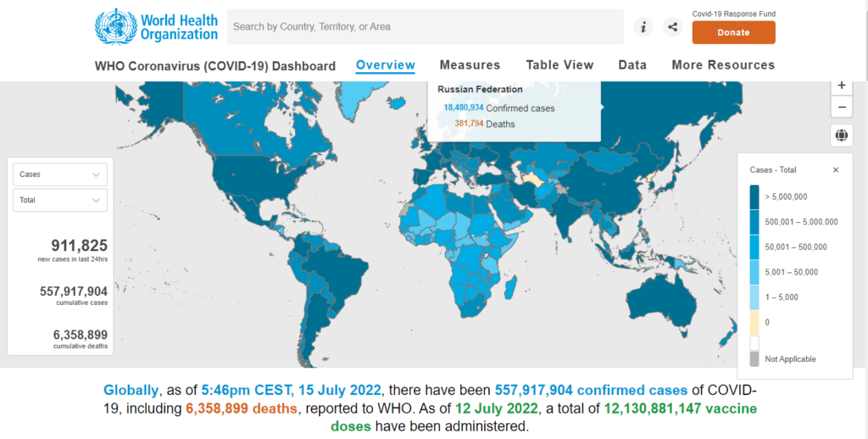Click the orange Donate button

point(733,33)
